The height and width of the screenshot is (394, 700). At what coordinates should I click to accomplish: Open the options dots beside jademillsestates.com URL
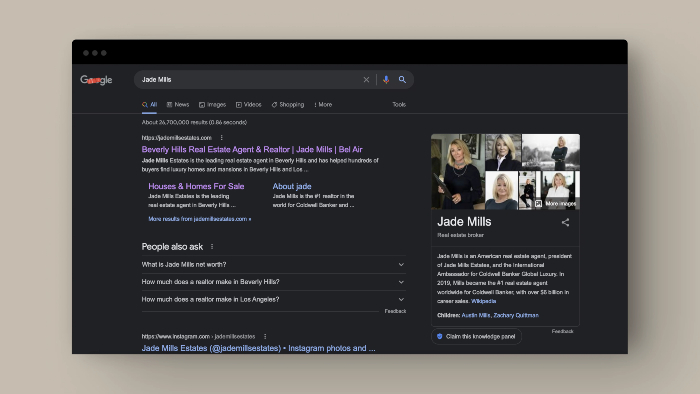coord(221,137)
